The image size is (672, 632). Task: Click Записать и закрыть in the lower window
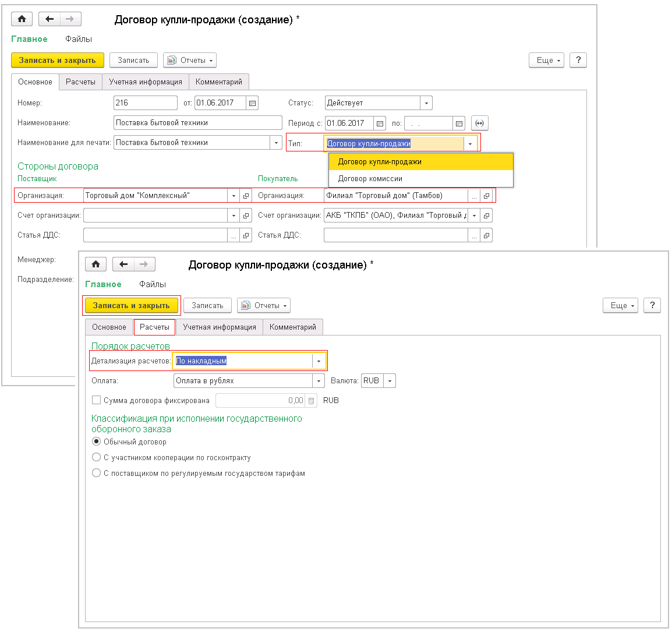coord(131,305)
